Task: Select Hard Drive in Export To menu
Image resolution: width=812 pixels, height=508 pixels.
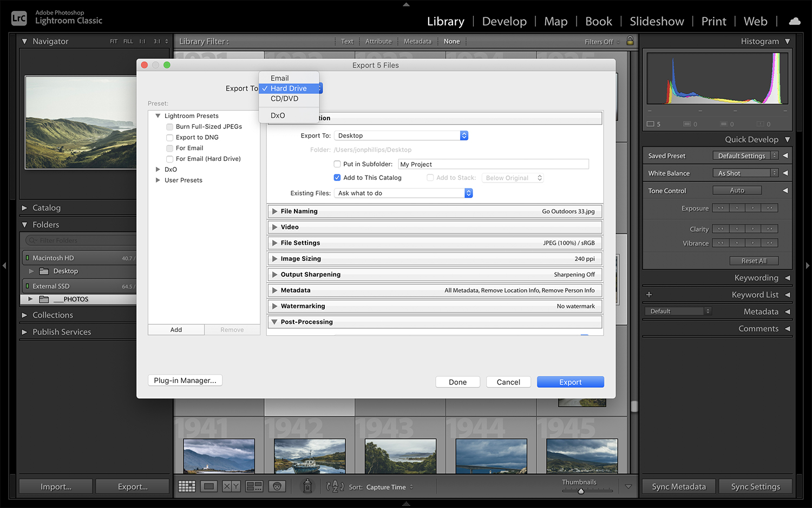Action: (289, 88)
